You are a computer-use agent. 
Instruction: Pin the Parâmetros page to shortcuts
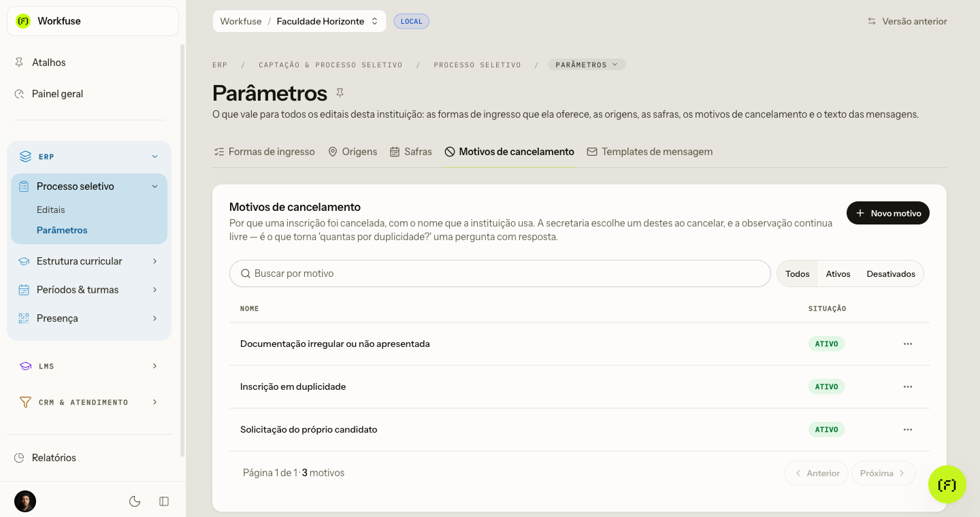coord(340,93)
